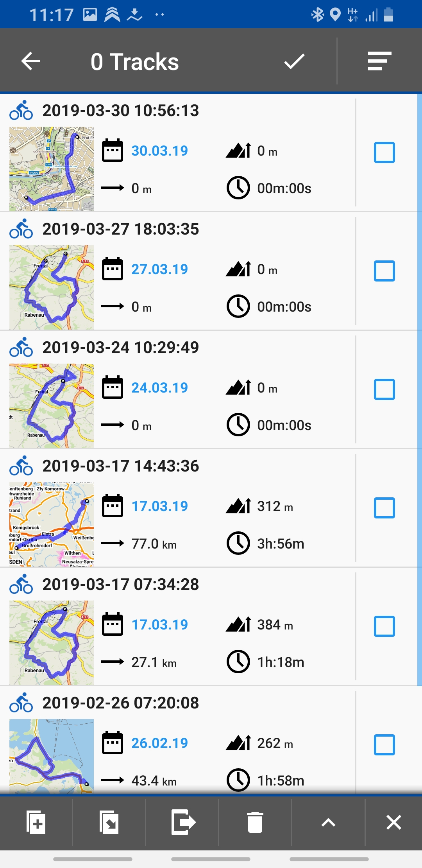Tap the calendar icon next to 24.03.19

113,387
